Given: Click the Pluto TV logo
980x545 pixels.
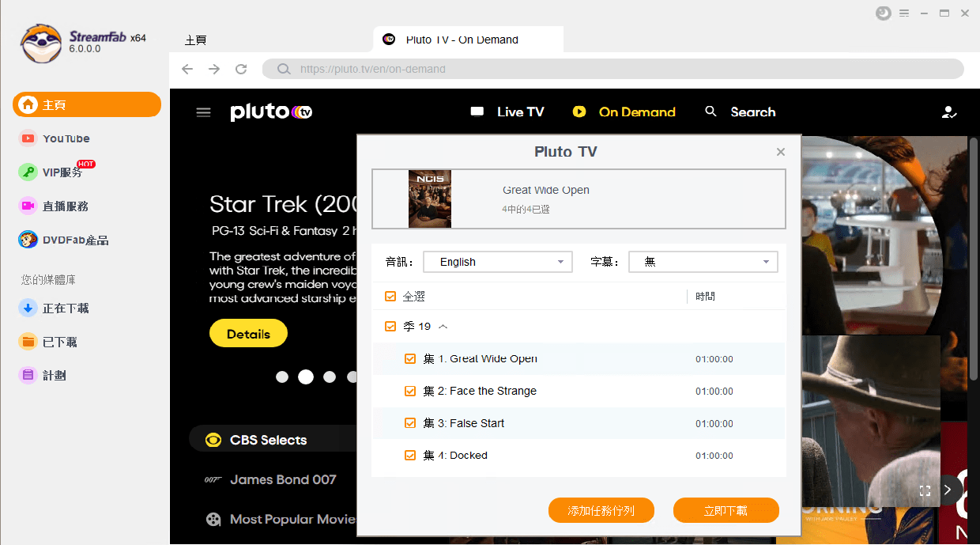Looking at the screenshot, I should point(271,112).
